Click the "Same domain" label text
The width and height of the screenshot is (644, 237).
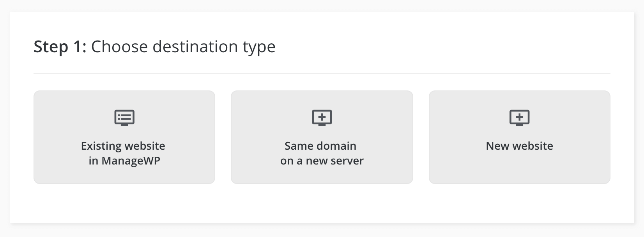coord(320,146)
